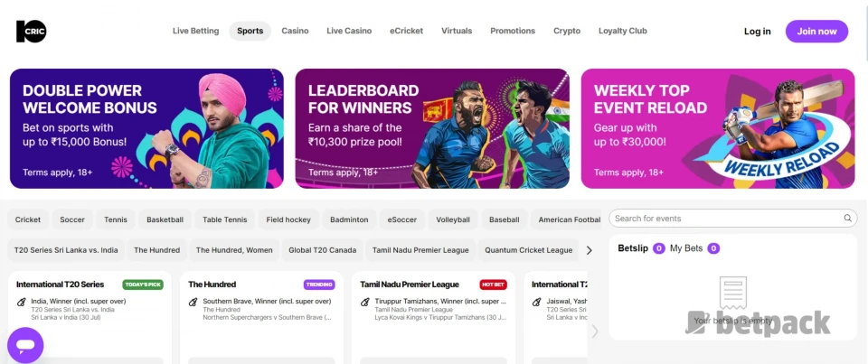Expand more leagues with right chevron
Image resolution: width=868 pixels, height=364 pixels.
[589, 250]
